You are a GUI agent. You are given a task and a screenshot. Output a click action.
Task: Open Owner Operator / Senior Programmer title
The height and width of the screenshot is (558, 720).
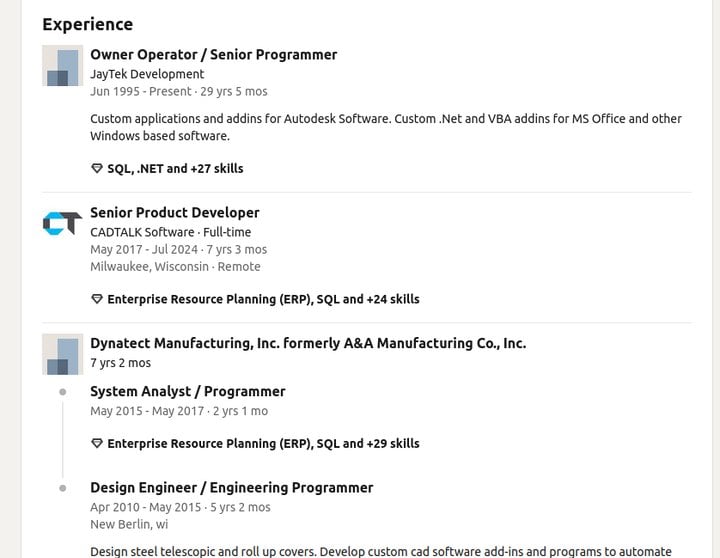click(214, 55)
